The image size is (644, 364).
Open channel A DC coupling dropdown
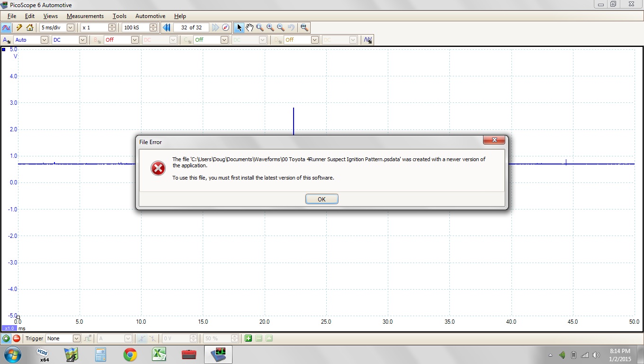point(83,40)
